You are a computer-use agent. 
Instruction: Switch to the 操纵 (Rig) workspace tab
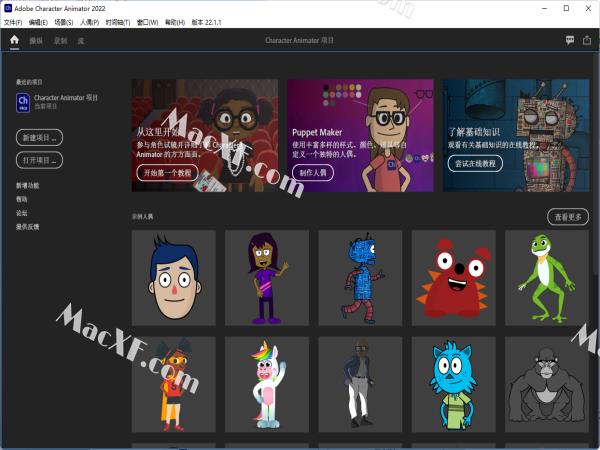(x=37, y=41)
